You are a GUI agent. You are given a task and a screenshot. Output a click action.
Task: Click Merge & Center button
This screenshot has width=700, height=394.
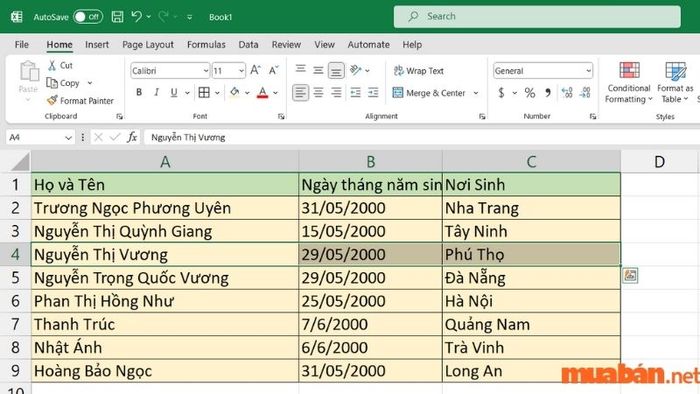(429, 93)
